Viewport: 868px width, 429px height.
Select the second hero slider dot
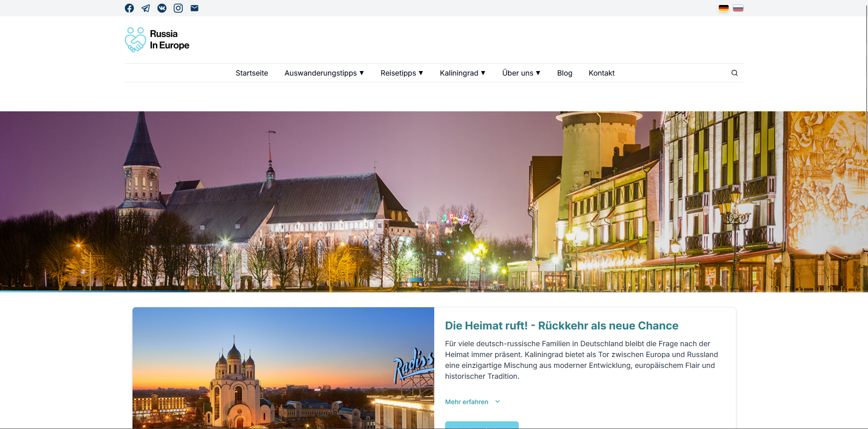pos(431,280)
